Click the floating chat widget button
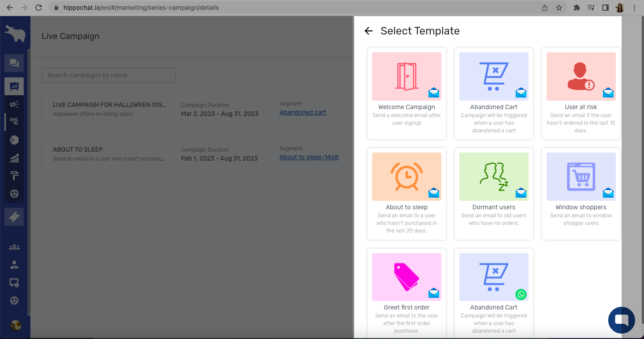Viewport: 644px width, 339px height. (x=621, y=320)
